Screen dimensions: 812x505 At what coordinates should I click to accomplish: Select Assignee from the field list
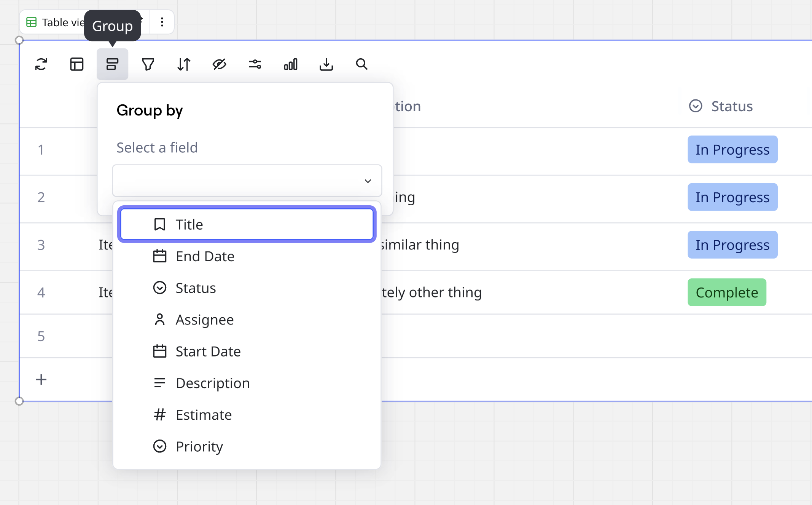204,320
